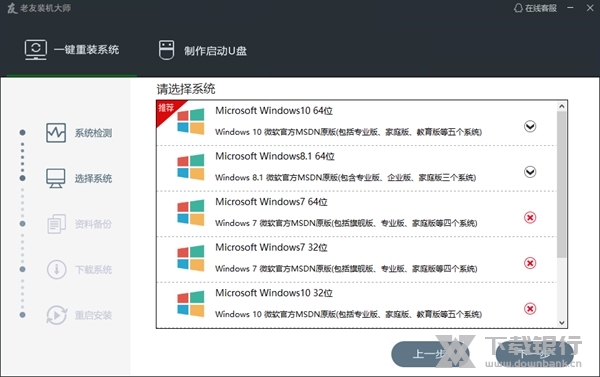This screenshot has height=377, width=600.
Task: Click red X on Windows10 32位 row
Action: (530, 308)
